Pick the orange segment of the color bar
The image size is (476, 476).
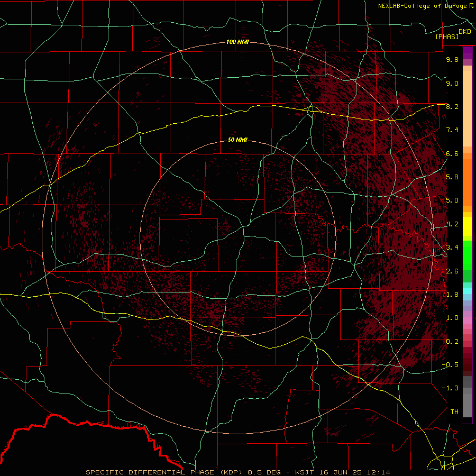click(467, 182)
